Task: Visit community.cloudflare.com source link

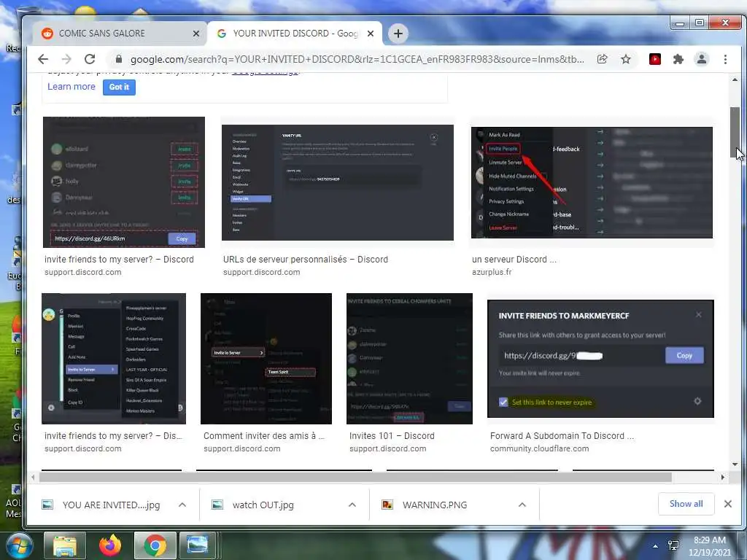Action: (x=539, y=448)
